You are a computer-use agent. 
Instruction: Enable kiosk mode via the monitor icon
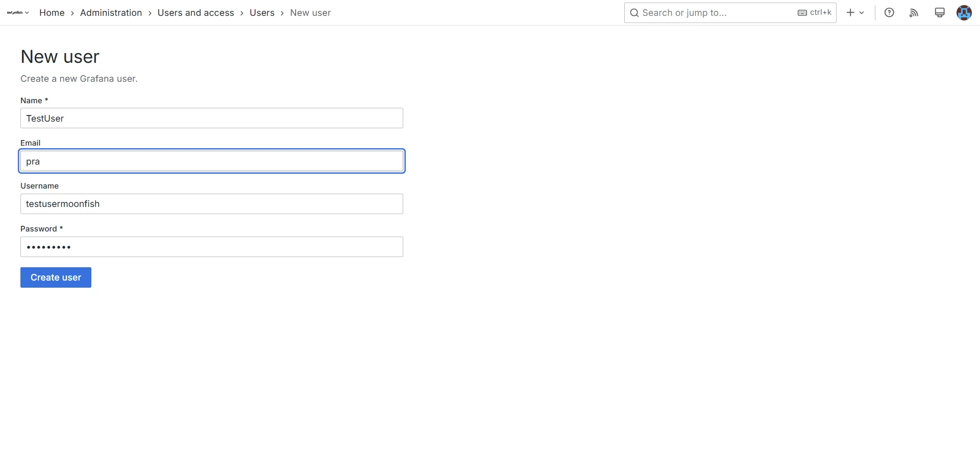[939, 12]
